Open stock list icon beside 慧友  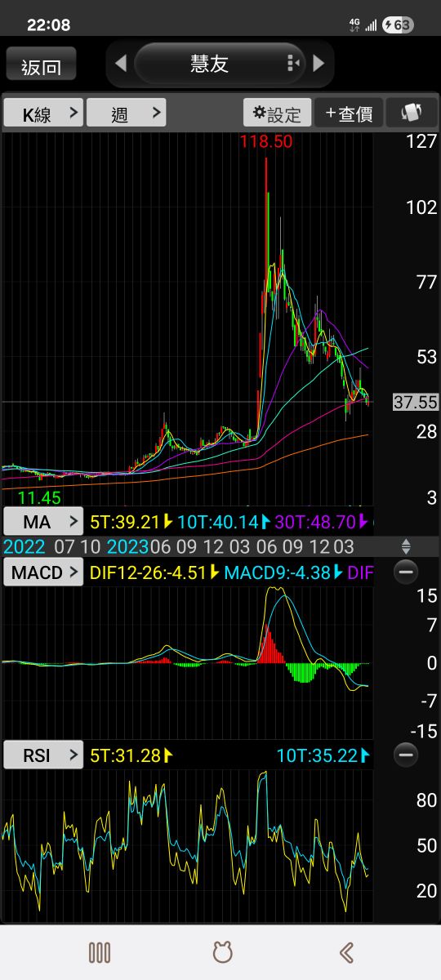294,63
